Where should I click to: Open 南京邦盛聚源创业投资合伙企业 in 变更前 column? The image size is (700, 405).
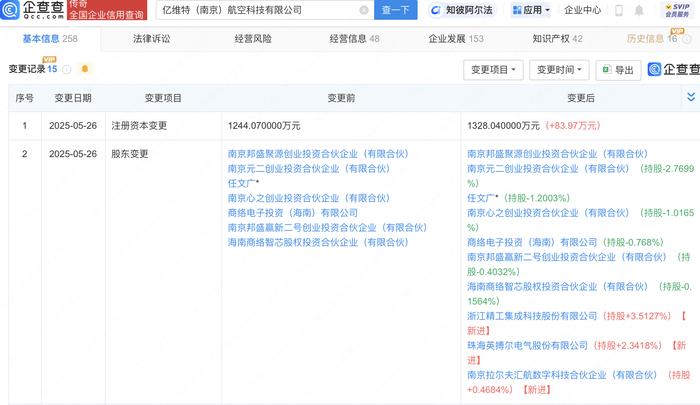[x=318, y=154]
